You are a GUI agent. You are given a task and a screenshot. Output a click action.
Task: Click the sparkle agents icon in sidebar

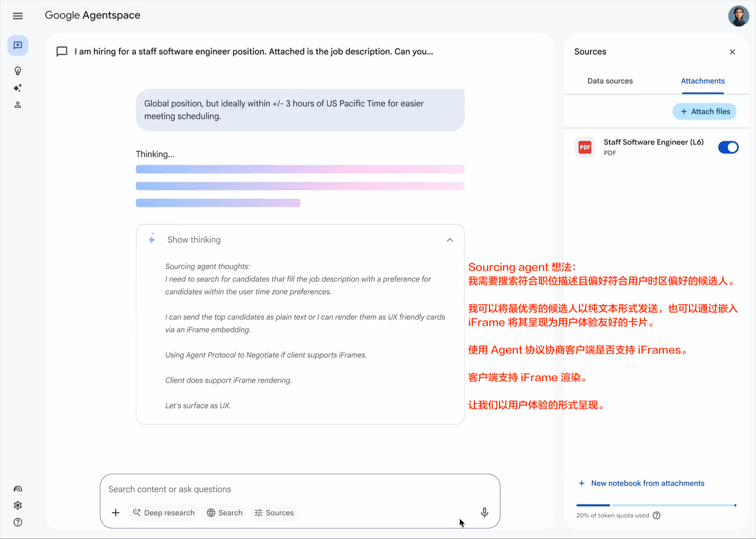18,88
